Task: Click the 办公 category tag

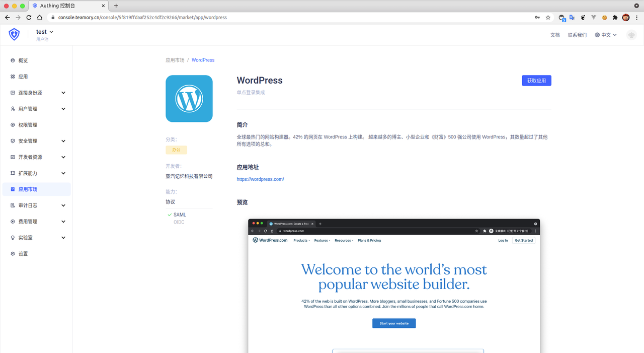Action: [x=176, y=150]
